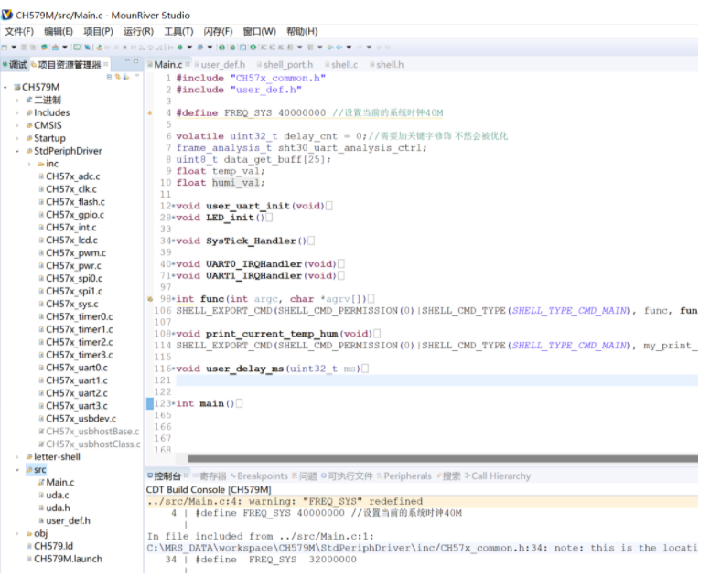Toggle fold for main function at line 123

point(174,403)
